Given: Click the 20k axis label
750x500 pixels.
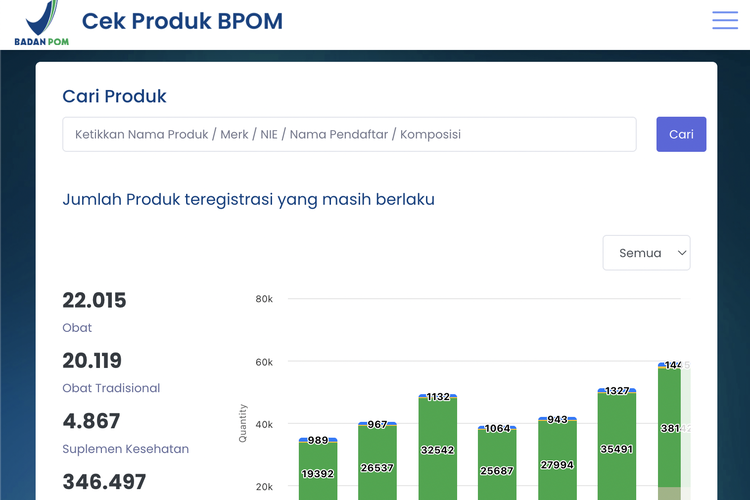Looking at the screenshot, I should 264,487.
